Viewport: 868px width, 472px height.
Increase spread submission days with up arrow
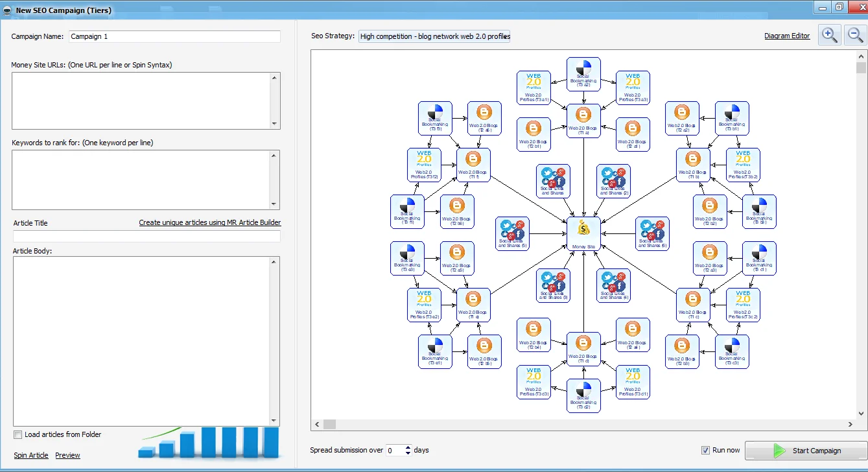pos(408,447)
